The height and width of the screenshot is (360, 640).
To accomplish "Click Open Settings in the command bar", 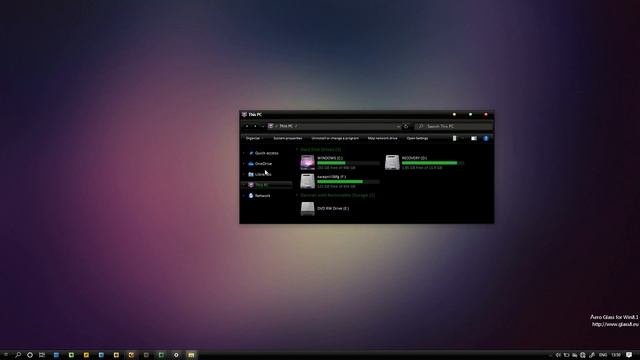I will [x=417, y=138].
